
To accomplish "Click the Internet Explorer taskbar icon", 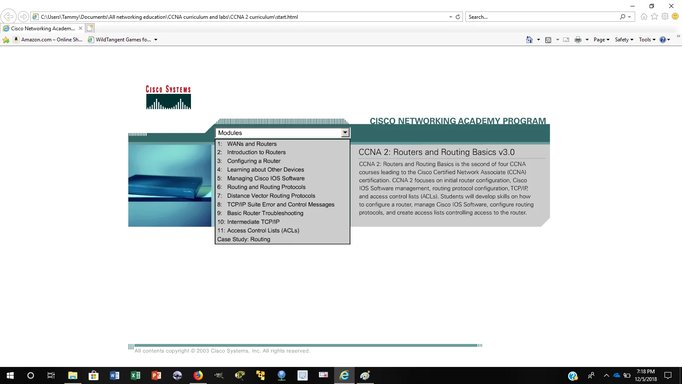I will (x=344, y=375).
